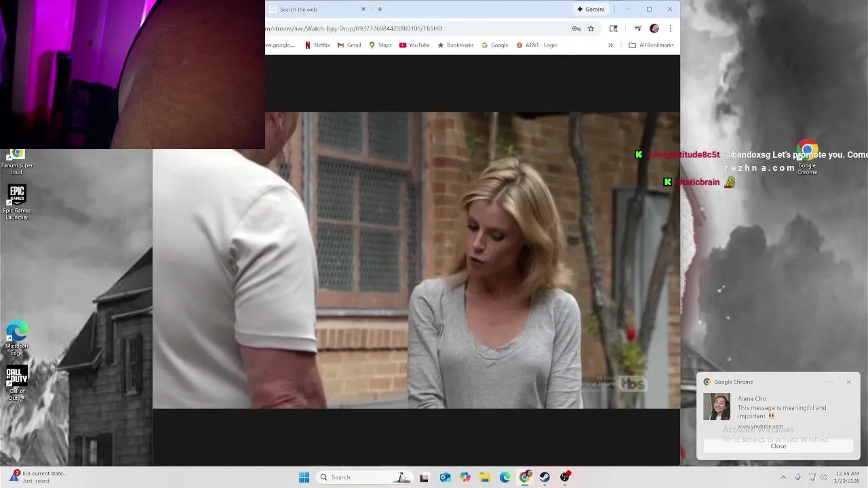Open the media controls icon

coord(637,28)
